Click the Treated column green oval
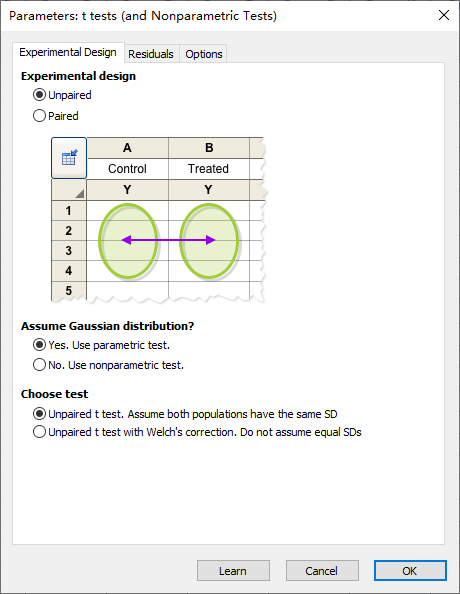This screenshot has height=594, width=460. 209,241
